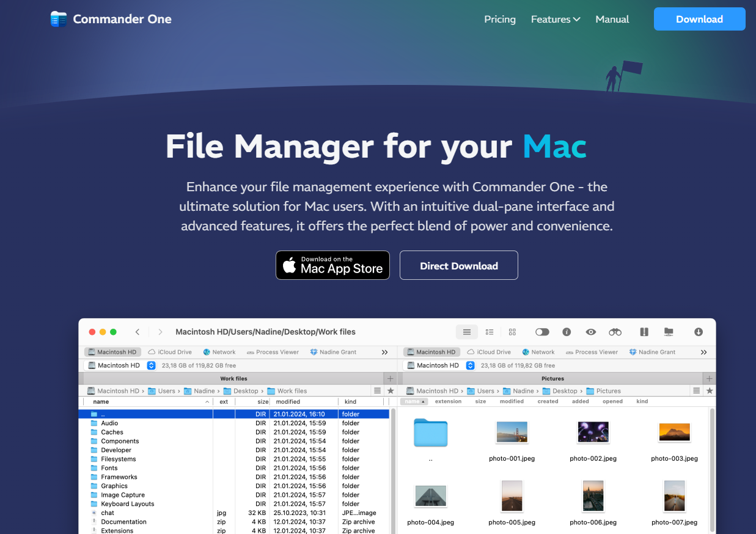
Task: Click the binoculars search icon
Action: click(x=615, y=332)
